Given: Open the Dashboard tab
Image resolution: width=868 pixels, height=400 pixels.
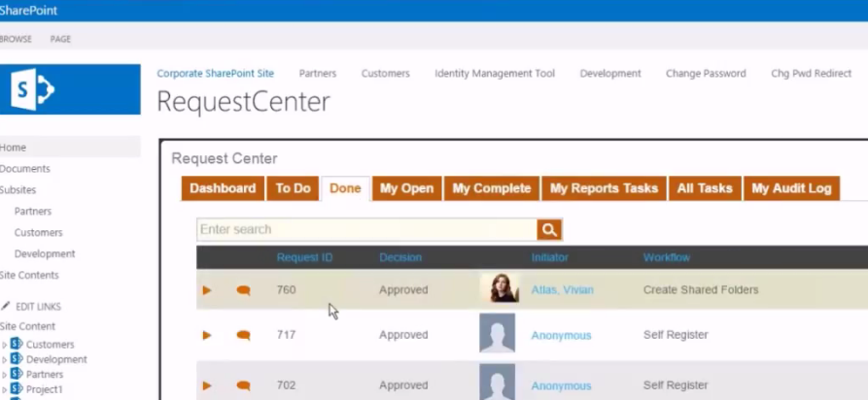Looking at the screenshot, I should 223,188.
